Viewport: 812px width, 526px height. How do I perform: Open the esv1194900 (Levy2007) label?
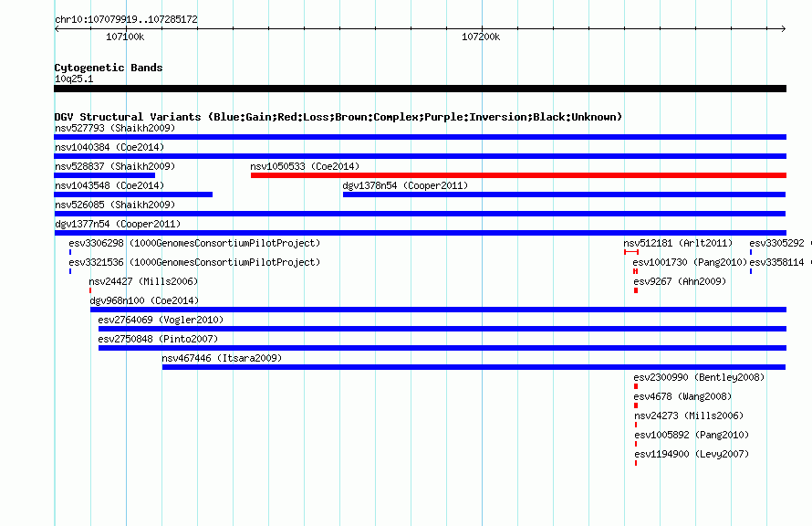(x=692, y=454)
